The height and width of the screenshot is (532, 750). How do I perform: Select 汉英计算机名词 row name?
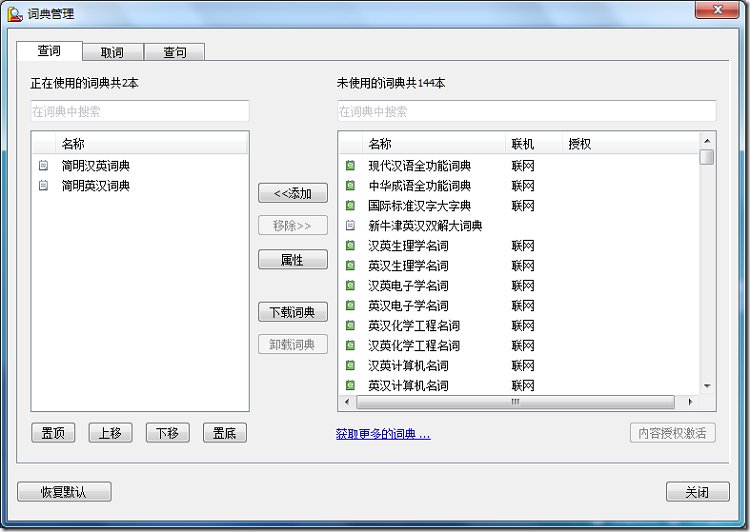[x=408, y=366]
